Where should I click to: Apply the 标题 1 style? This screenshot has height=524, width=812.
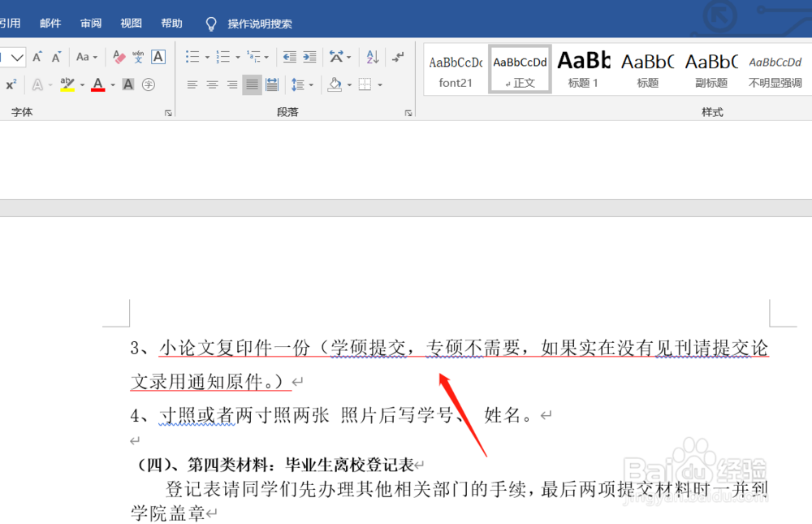[583, 68]
